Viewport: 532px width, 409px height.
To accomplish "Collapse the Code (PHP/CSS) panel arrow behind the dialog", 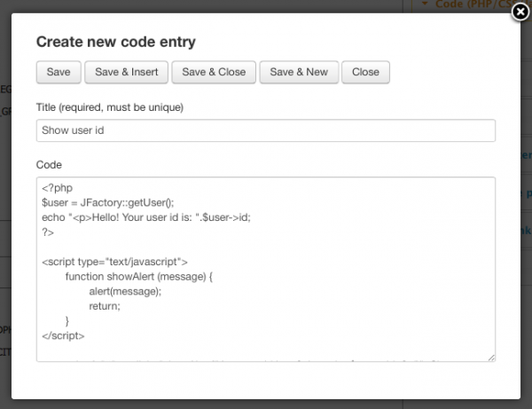I will point(425,4).
